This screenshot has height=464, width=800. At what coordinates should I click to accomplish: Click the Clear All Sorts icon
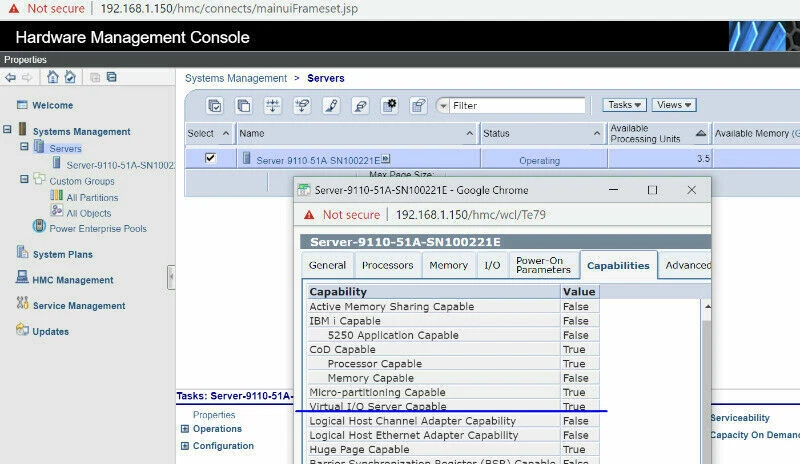360,106
